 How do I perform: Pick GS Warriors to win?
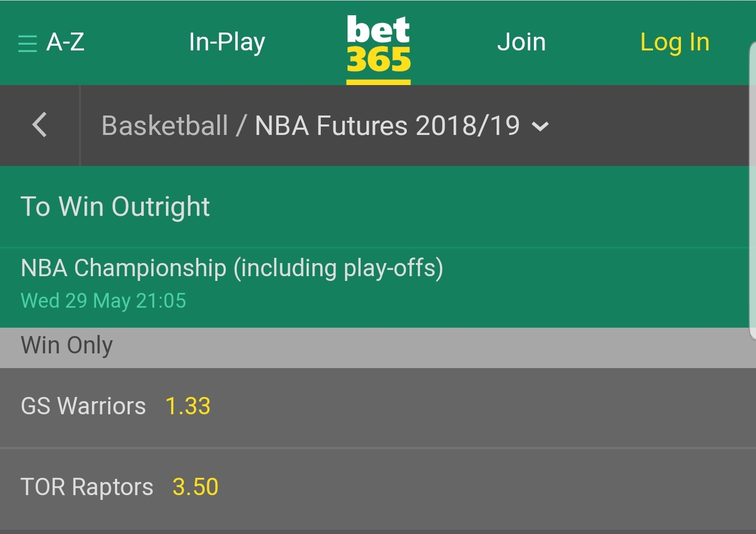(x=83, y=406)
